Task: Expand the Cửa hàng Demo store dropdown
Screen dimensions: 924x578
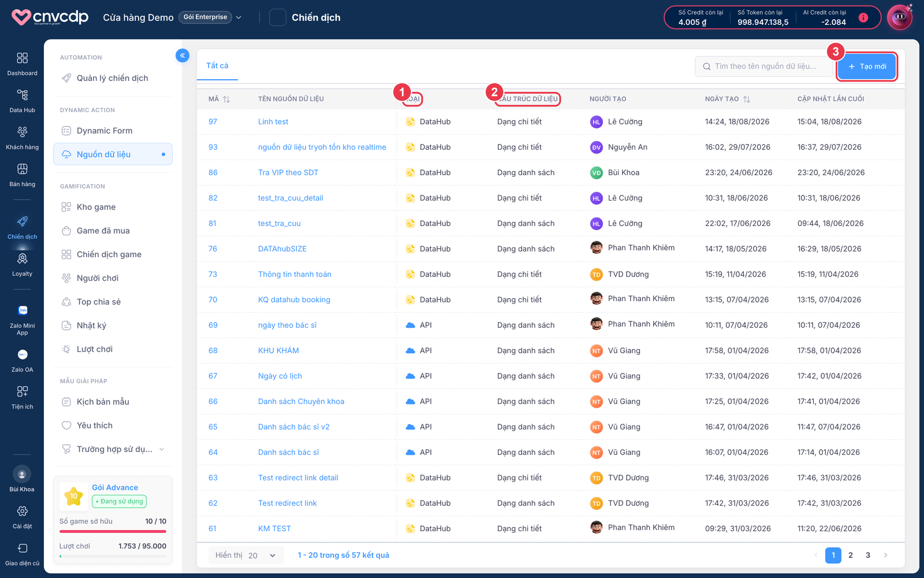Action: tap(239, 17)
